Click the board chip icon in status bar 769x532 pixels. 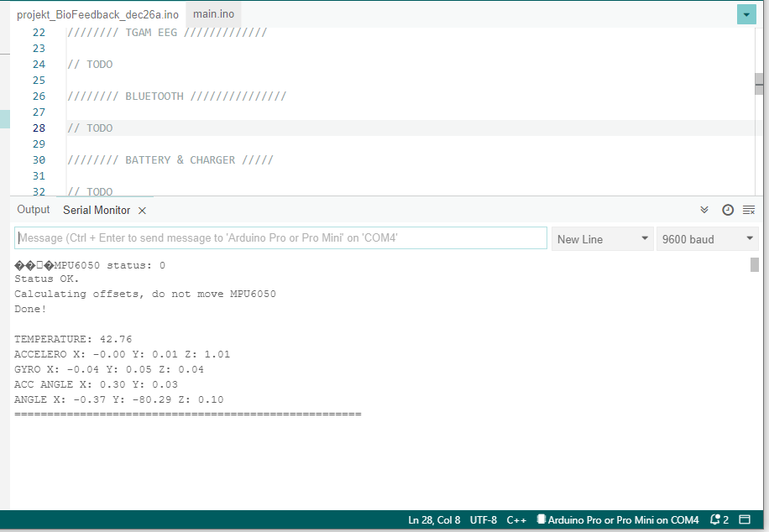point(541,520)
